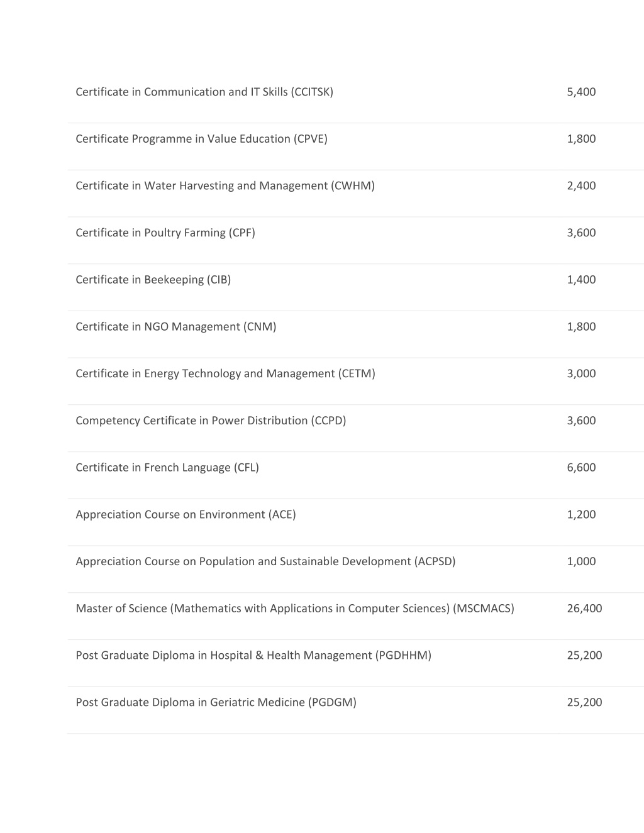Click the 26,400 fee value
The height and width of the screenshot is (833, 644).
(584, 609)
